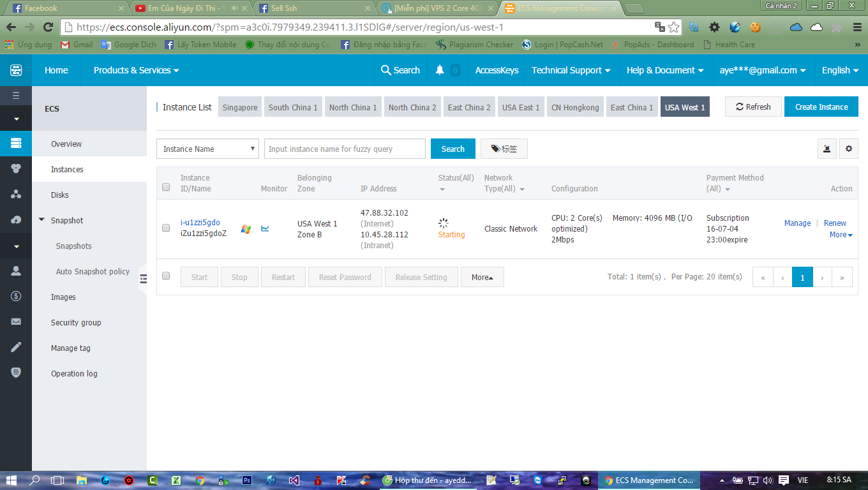The image size is (868, 490).
Task: Click the shield icon in dark sidebar
Action: (16, 373)
